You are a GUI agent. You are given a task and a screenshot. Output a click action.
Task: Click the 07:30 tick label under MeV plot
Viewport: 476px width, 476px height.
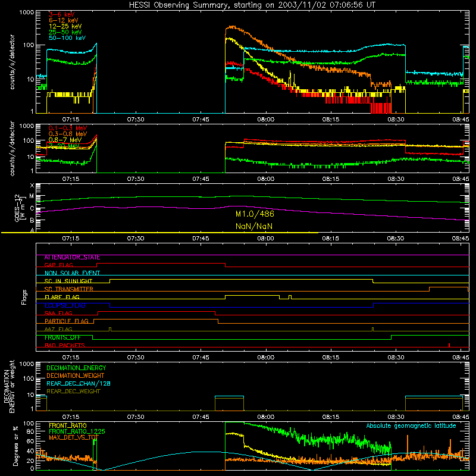tap(136, 179)
